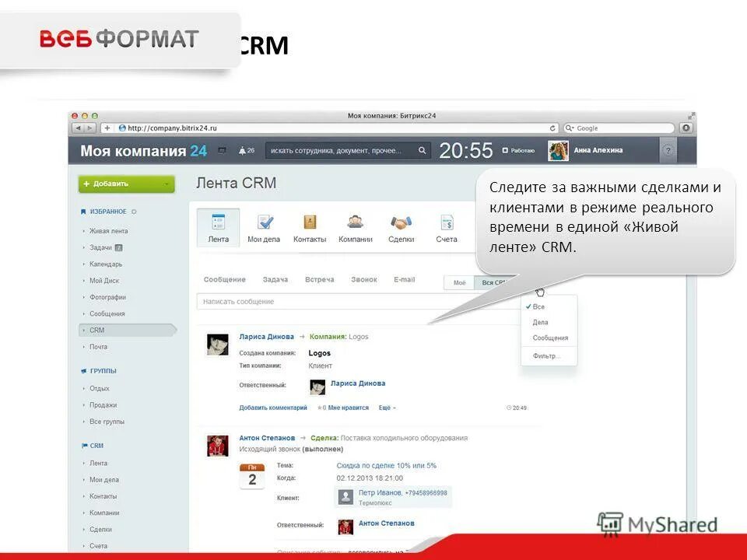The width and height of the screenshot is (747, 560).
Task: Click Избранное settings gear icon
Action: click(x=134, y=212)
